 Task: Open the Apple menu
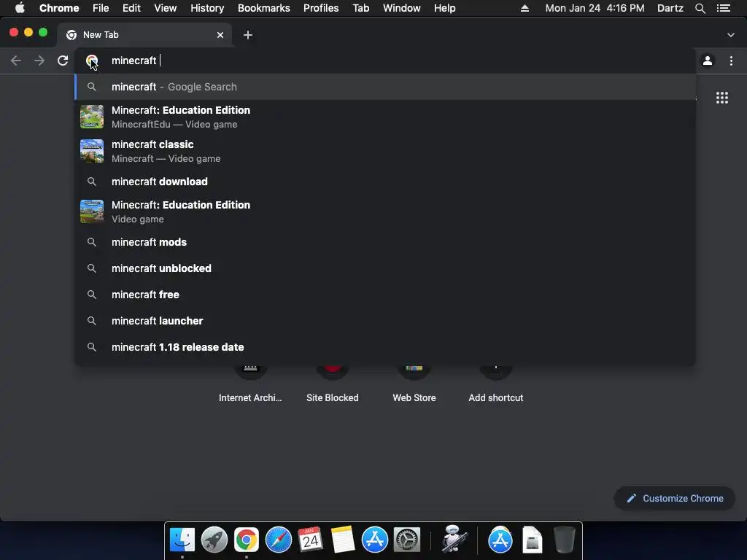click(x=20, y=8)
